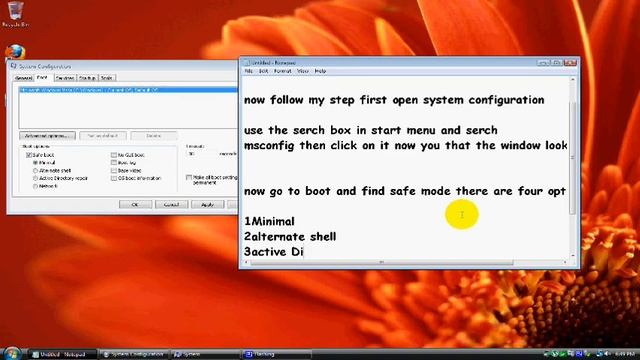Open the Windows Start orb
This screenshot has height=360, width=640.
(x=11, y=353)
